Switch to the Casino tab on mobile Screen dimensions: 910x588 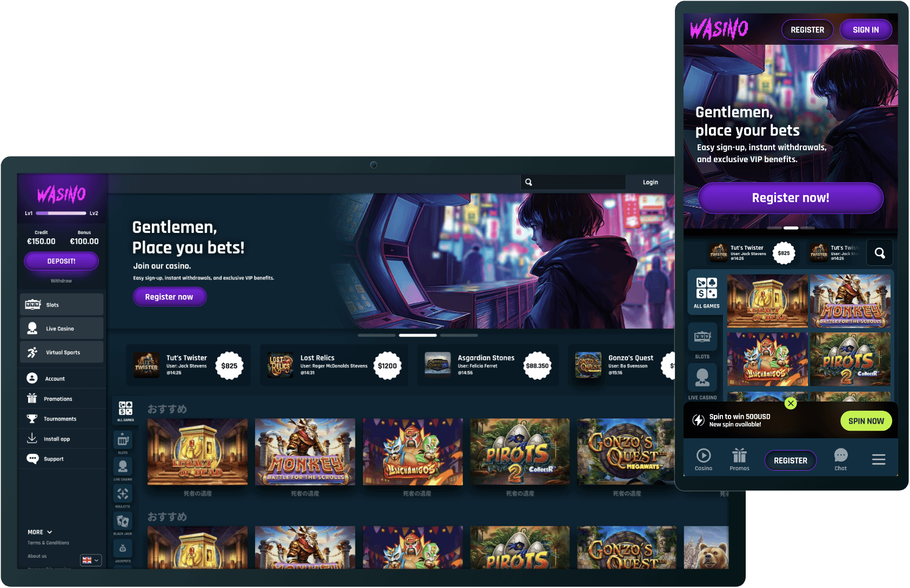[703, 459]
